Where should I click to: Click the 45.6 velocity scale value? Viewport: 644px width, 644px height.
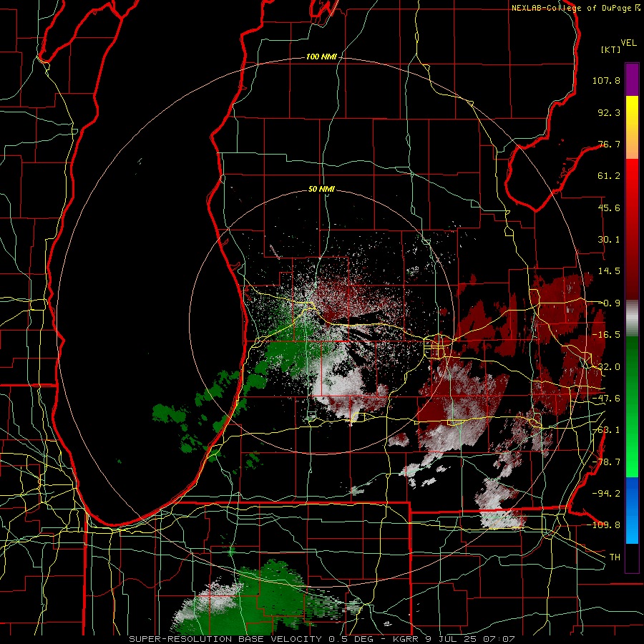coord(609,208)
